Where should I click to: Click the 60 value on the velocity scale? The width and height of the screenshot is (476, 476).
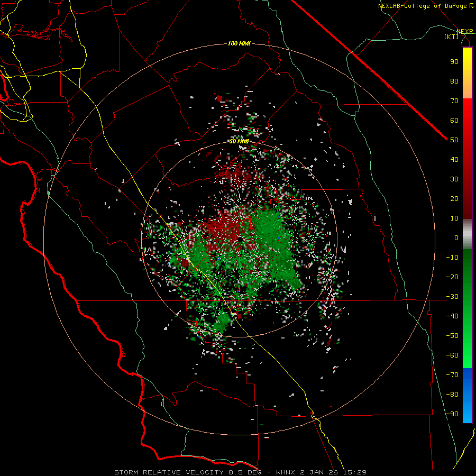(x=454, y=120)
